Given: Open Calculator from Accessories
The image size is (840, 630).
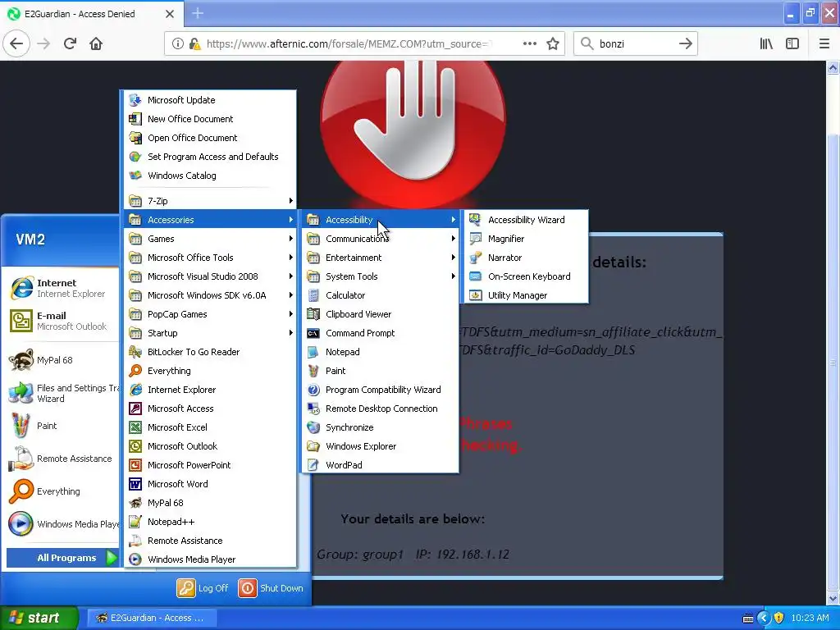Looking at the screenshot, I should (380, 295).
